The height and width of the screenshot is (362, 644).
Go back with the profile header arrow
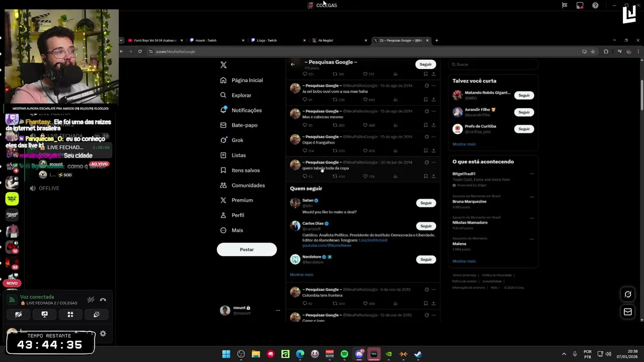[293, 64]
